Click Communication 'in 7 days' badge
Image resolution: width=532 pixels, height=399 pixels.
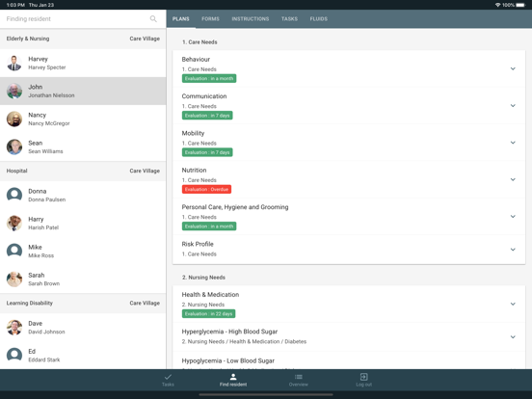tap(207, 116)
